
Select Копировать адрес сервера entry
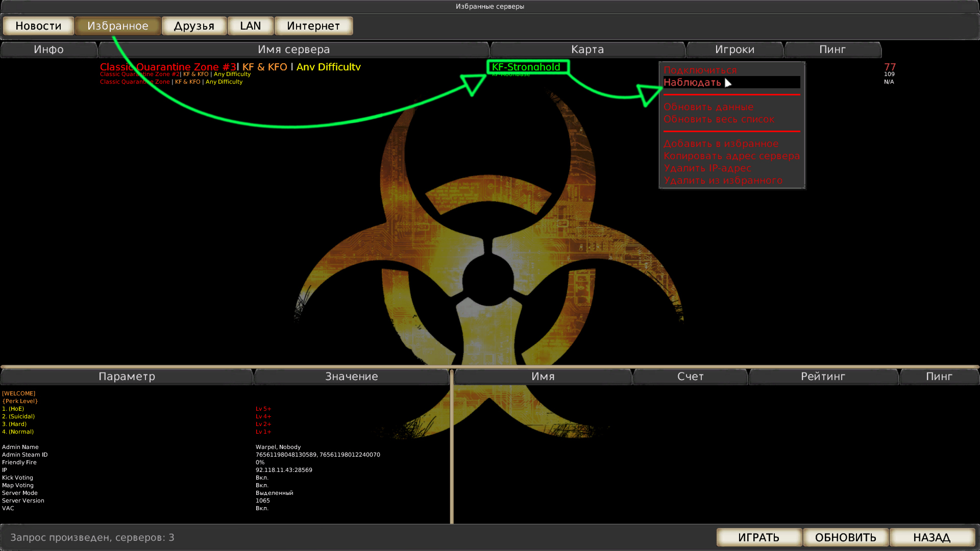[731, 156]
